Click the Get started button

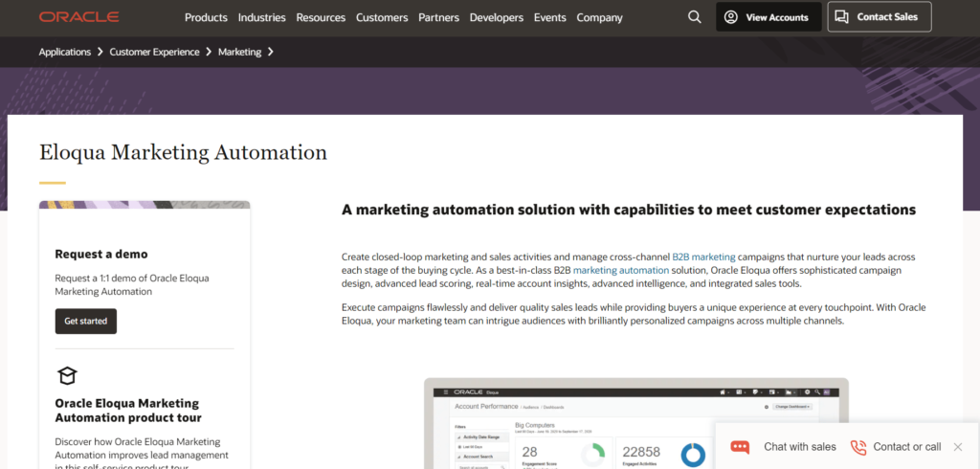click(85, 321)
